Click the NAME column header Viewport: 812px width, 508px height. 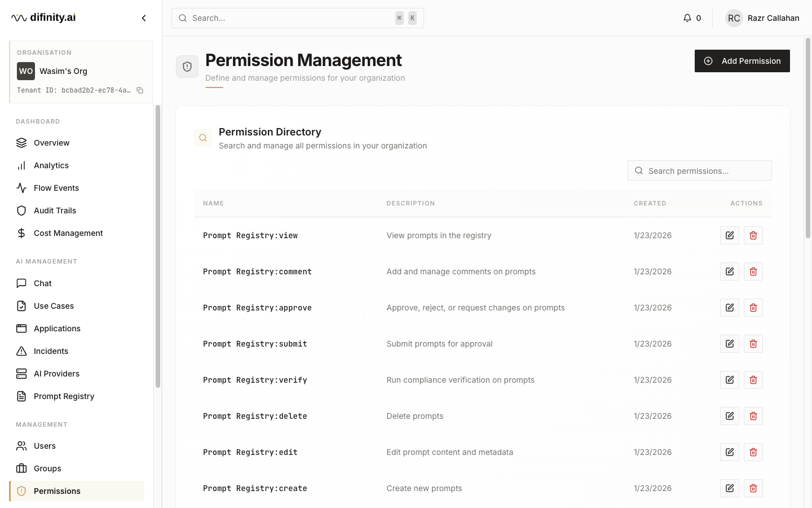(213, 203)
